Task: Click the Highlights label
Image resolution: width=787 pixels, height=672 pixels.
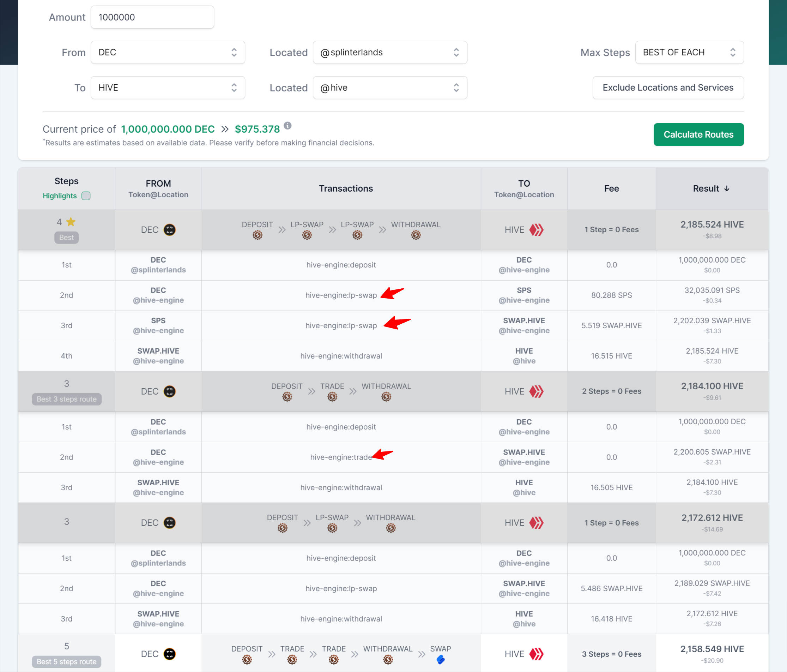Action: tap(60, 196)
